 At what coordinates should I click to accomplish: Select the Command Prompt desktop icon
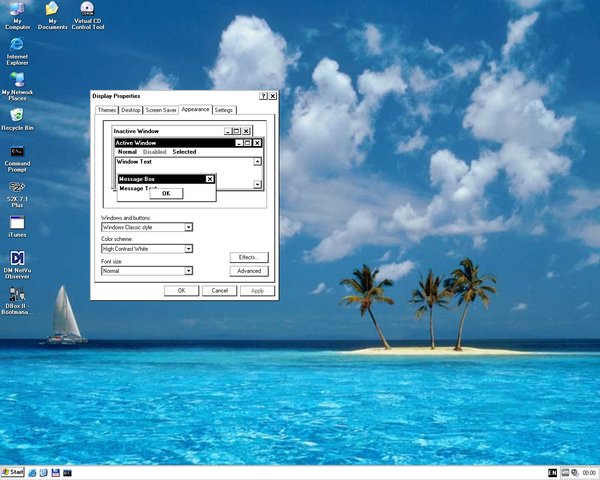[x=17, y=158]
